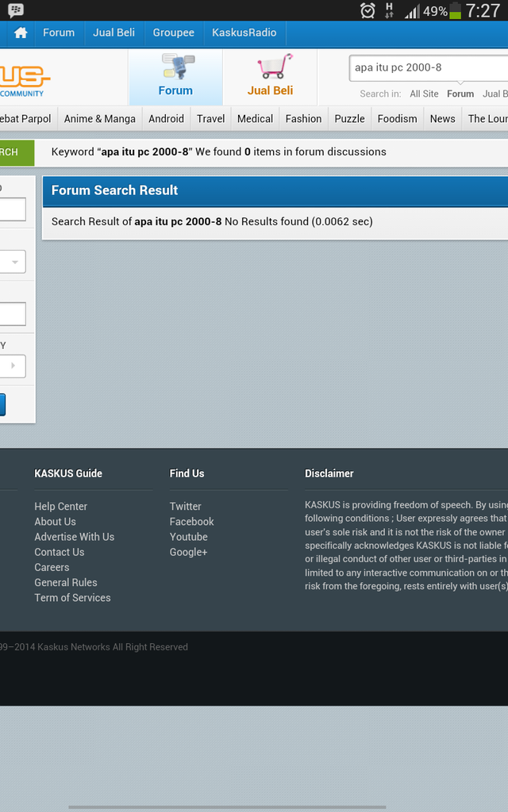Open the Youtube link under Find Us
The width and height of the screenshot is (508, 812).
189,537
